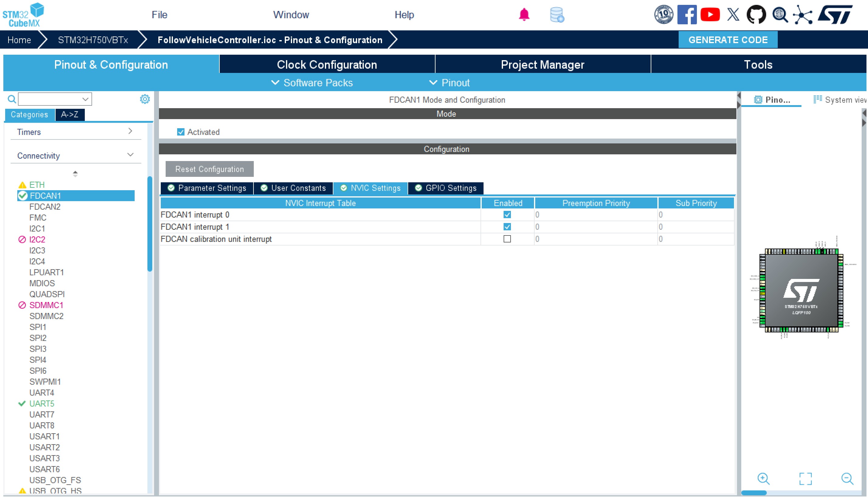This screenshot has width=868, height=498.
Task: Select QUADSPI in the peripheral list
Action: [47, 294]
